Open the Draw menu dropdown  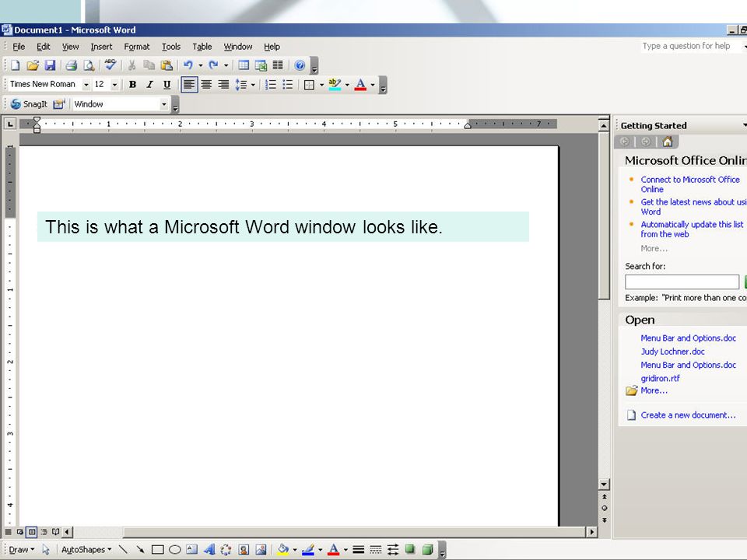point(22,550)
